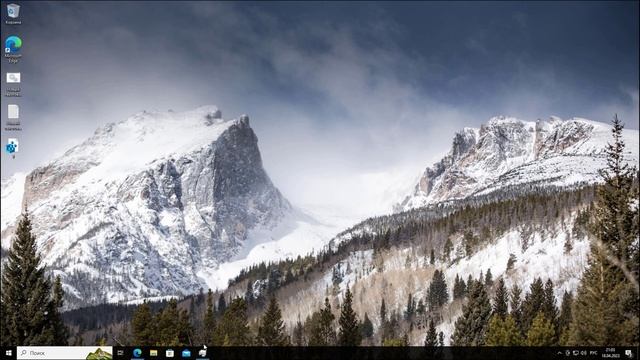Open the clock and calendar flyout
Viewport: 640px width, 360px height.
tap(611, 353)
